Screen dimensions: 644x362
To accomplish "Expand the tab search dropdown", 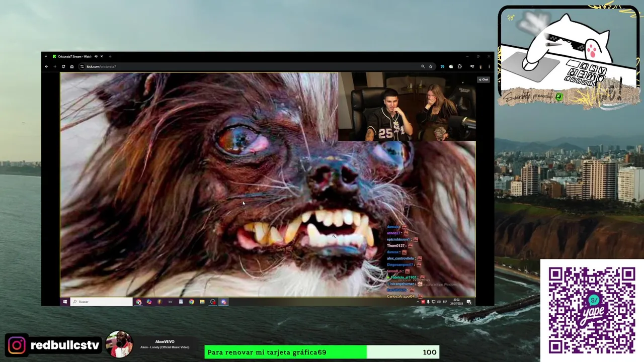I will pos(46,56).
